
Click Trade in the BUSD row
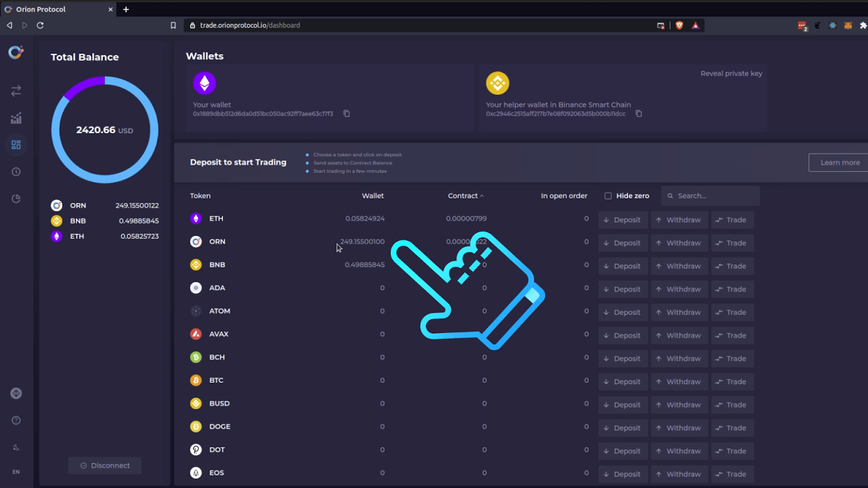click(x=732, y=404)
